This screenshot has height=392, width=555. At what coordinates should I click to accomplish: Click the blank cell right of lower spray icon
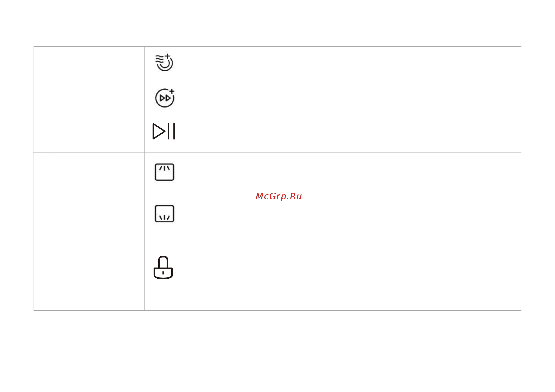click(352, 215)
